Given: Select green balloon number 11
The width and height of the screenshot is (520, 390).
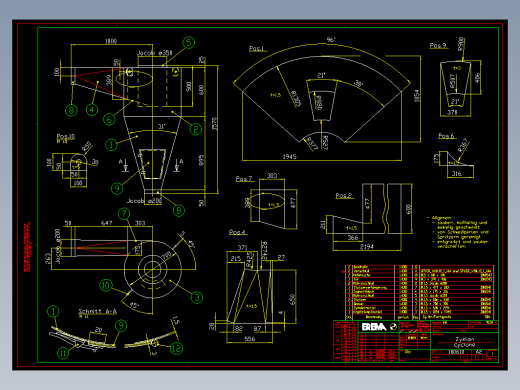Looking at the screenshot, I should (63, 353).
